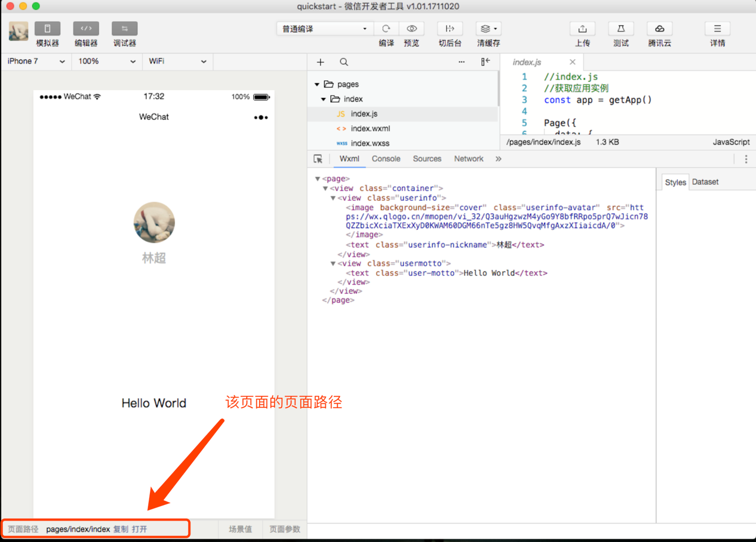Open Tencent Cloud (腾讯云) icon
This screenshot has height=542, width=756.
[x=659, y=29]
